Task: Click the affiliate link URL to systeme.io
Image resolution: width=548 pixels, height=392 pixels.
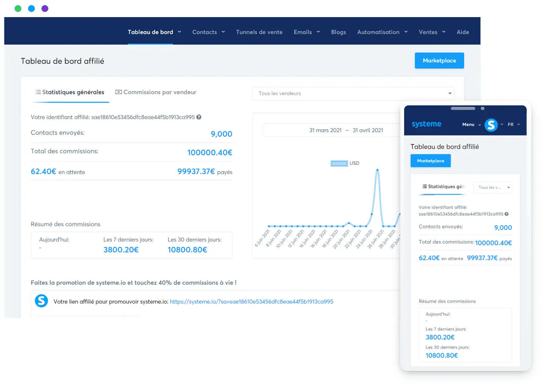Action: coord(251,302)
